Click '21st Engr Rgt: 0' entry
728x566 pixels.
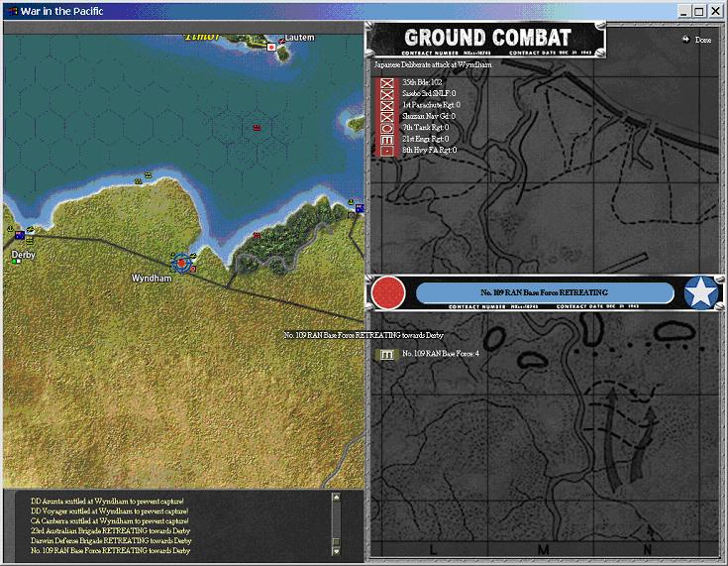tap(425, 139)
